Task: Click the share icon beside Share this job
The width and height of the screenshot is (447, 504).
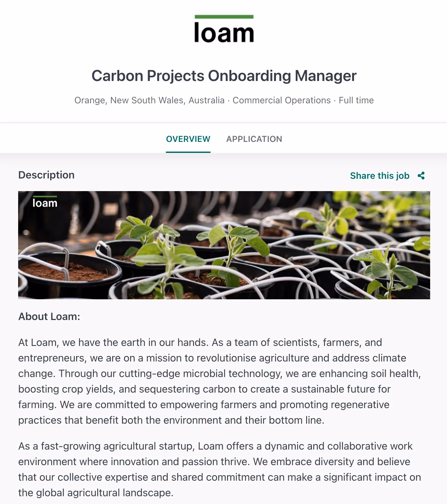Action: (421, 176)
